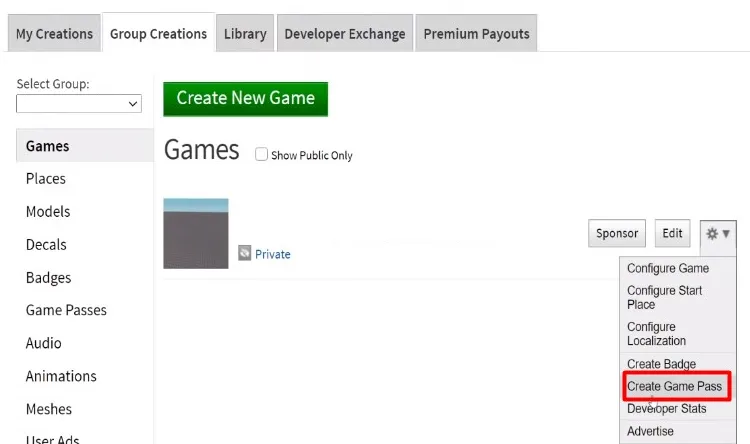Open Meshes in the left sidebar

pos(49,409)
